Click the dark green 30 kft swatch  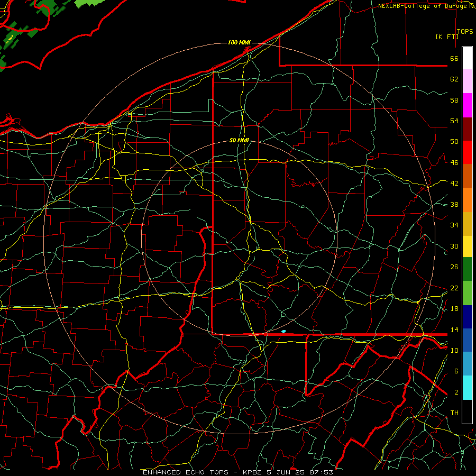pyautogui.click(x=467, y=269)
